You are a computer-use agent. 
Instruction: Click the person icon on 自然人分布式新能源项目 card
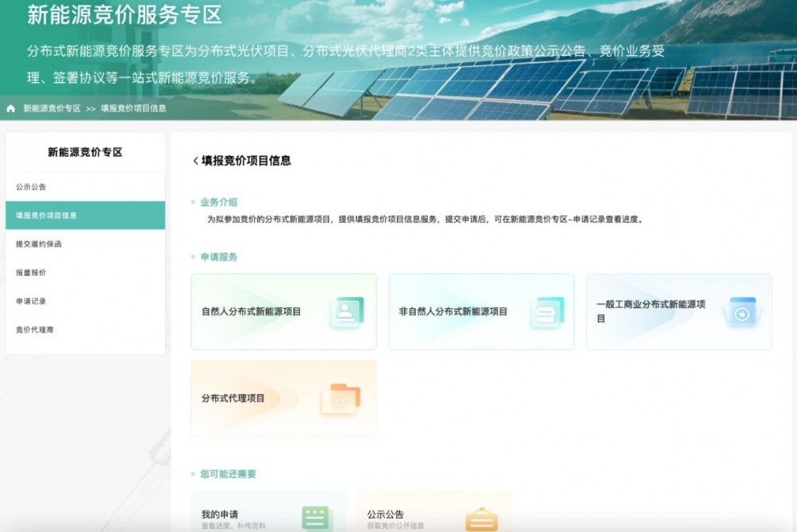[x=347, y=312]
